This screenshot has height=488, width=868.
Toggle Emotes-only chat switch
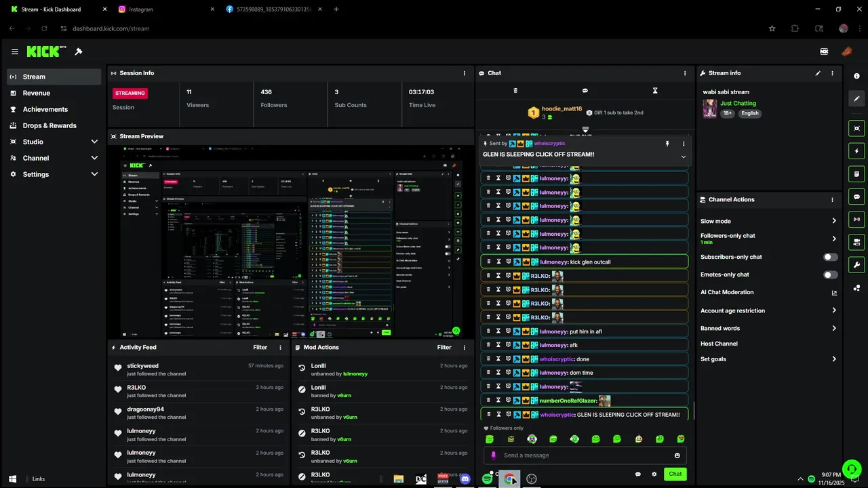[830, 275]
